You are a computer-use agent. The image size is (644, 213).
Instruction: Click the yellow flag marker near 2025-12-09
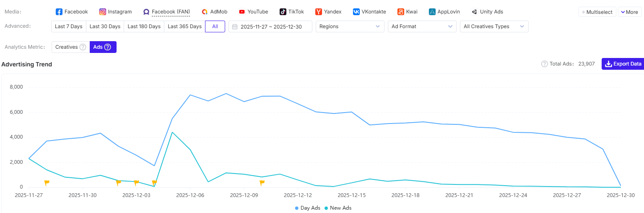(262, 183)
